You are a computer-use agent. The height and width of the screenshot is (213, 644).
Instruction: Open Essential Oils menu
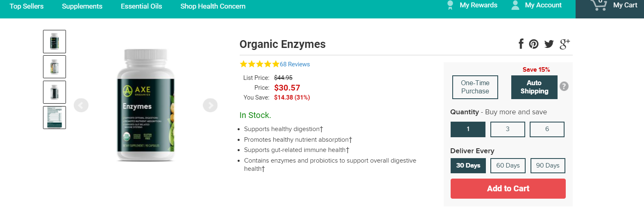pyautogui.click(x=141, y=6)
